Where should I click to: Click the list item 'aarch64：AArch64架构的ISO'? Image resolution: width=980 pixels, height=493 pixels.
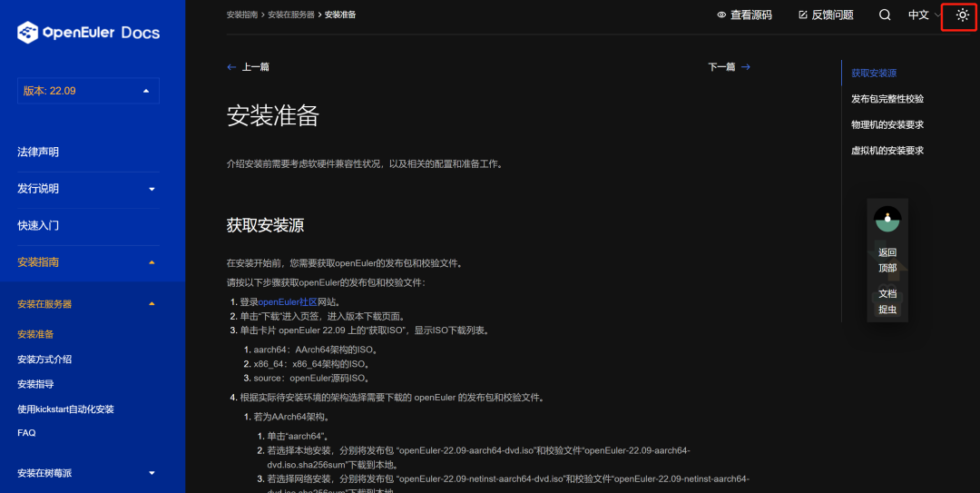pos(316,350)
